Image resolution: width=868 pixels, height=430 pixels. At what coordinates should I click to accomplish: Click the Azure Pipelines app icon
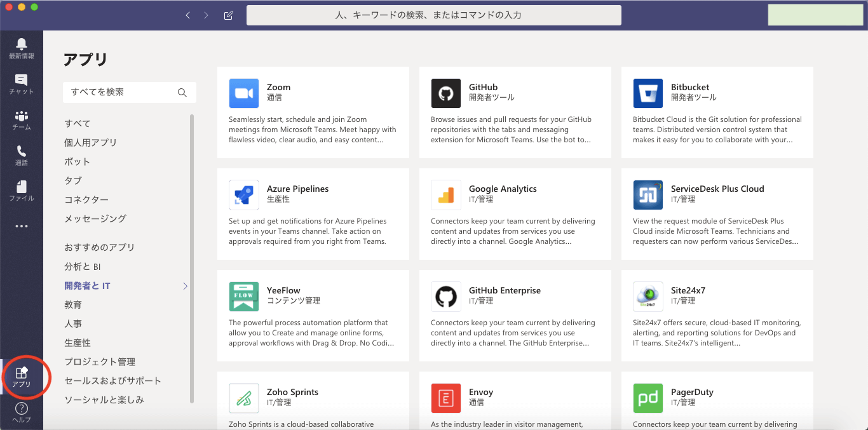(244, 195)
